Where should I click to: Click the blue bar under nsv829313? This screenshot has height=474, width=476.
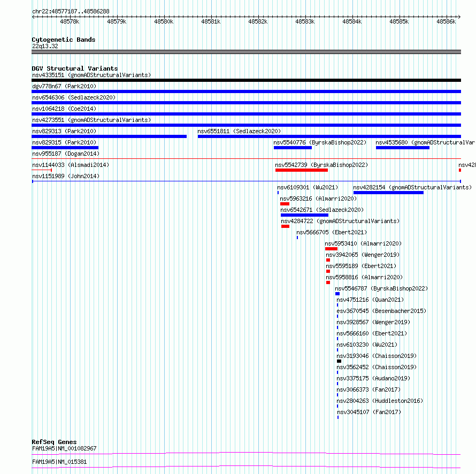point(109,136)
